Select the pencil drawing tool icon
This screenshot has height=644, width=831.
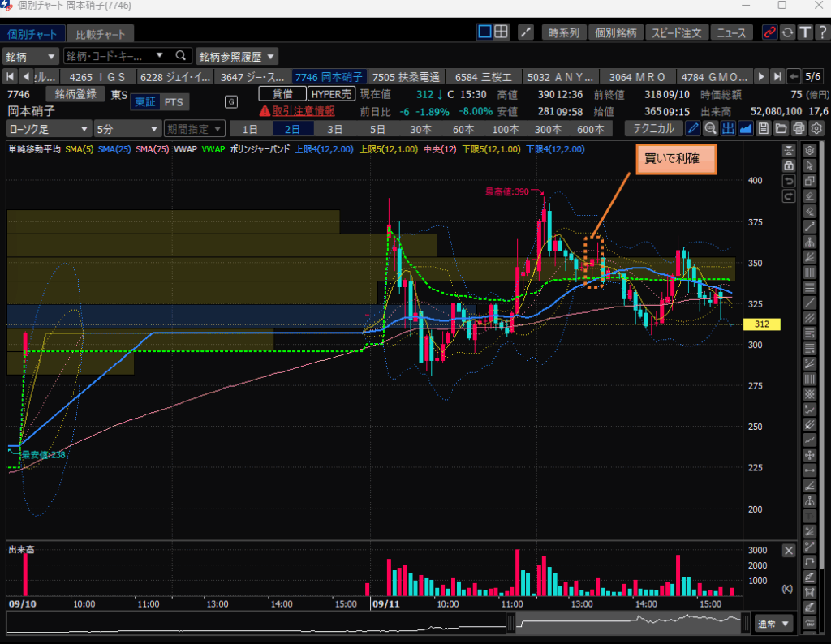coord(692,128)
